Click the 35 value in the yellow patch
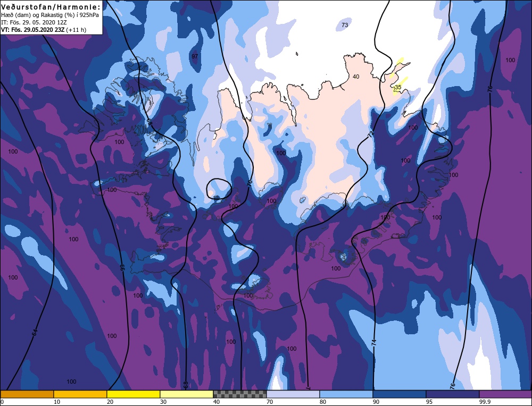Screen dimensions: 532x406 (x=398, y=87)
